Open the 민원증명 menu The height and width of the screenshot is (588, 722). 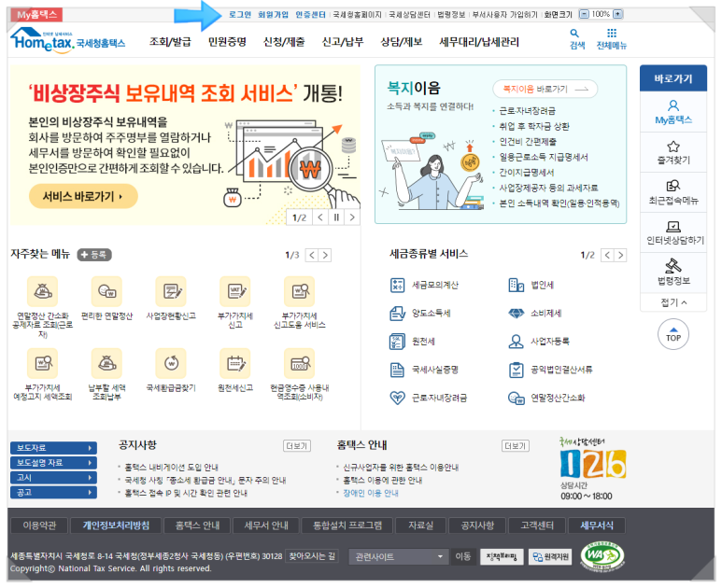[227, 42]
